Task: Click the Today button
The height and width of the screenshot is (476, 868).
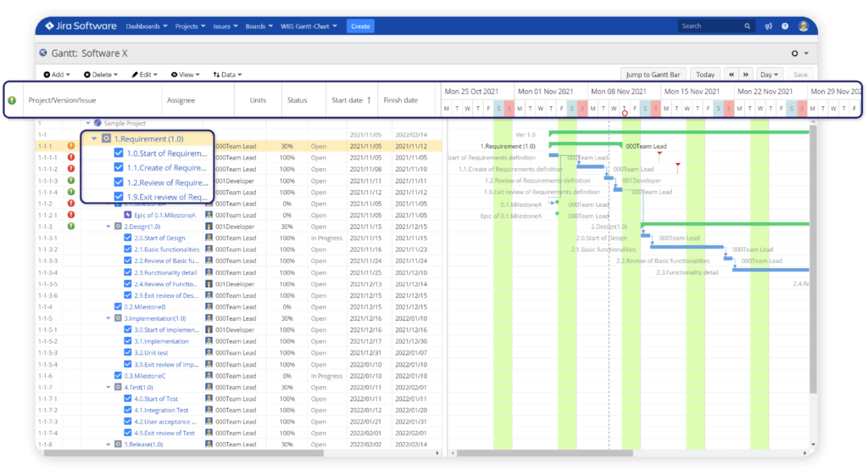Action: tap(704, 75)
